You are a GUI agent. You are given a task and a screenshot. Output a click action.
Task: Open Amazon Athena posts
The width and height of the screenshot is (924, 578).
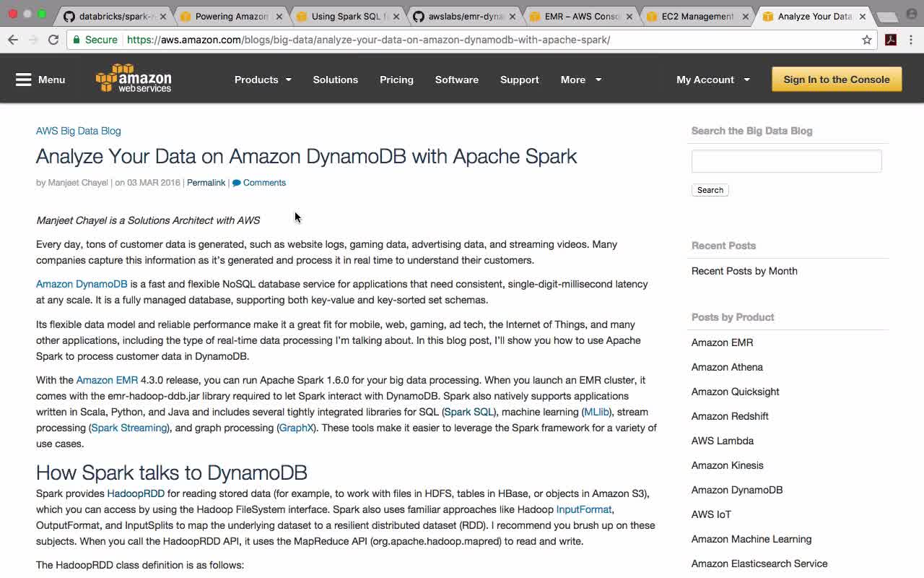727,367
